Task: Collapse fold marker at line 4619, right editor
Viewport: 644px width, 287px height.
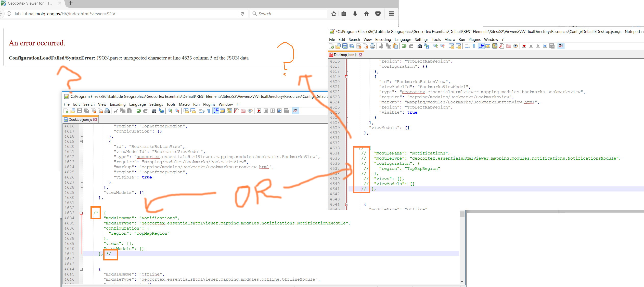Action: point(347,77)
